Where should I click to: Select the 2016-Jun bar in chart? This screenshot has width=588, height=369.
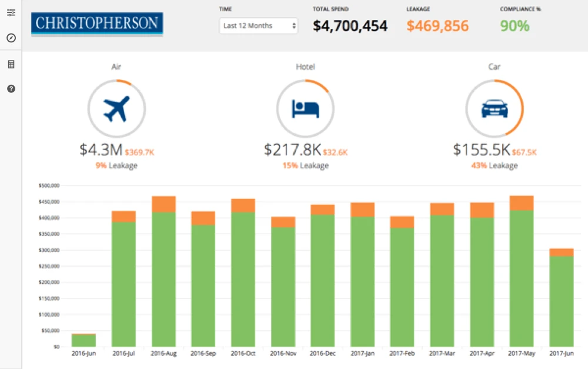[83, 340]
